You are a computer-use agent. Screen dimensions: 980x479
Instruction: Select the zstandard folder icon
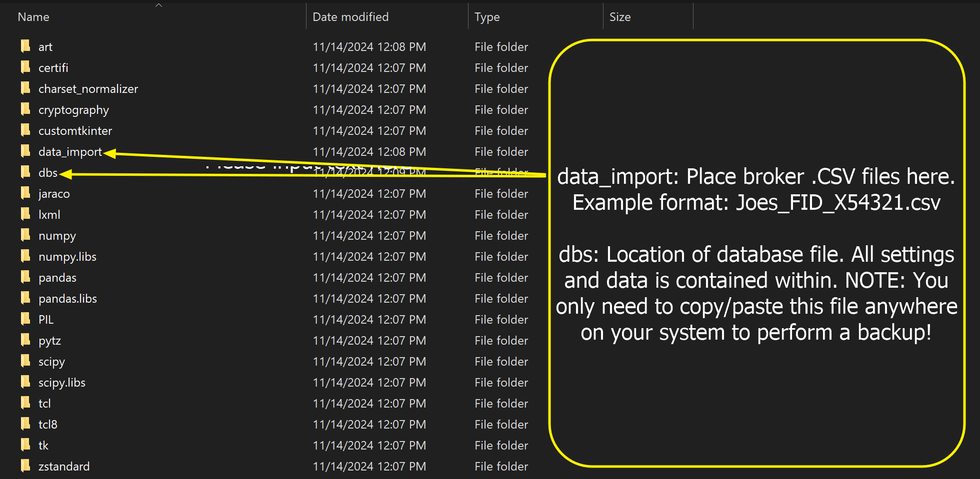click(x=25, y=466)
